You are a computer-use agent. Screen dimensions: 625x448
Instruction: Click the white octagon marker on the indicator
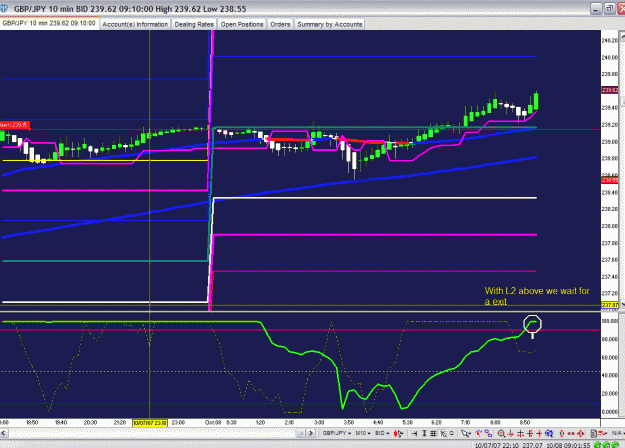(x=532, y=324)
